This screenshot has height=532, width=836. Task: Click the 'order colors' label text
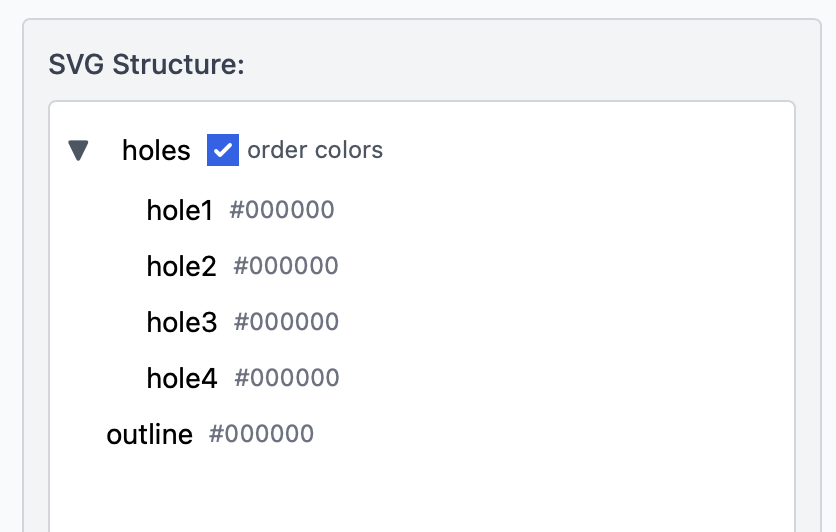(315, 150)
